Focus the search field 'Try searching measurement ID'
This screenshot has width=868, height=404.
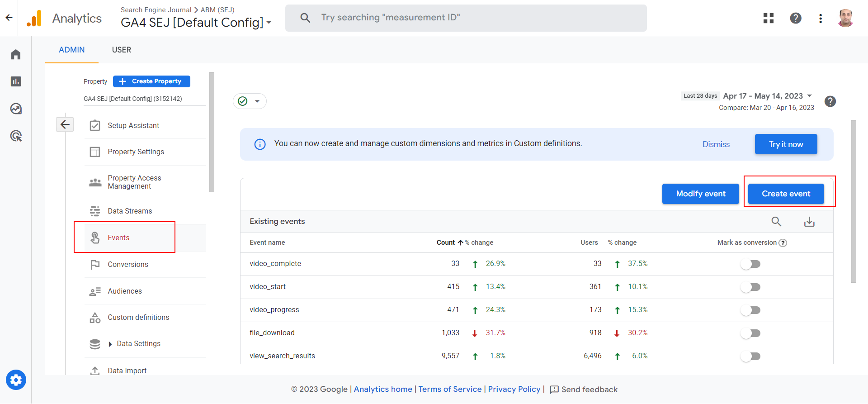pyautogui.click(x=466, y=18)
